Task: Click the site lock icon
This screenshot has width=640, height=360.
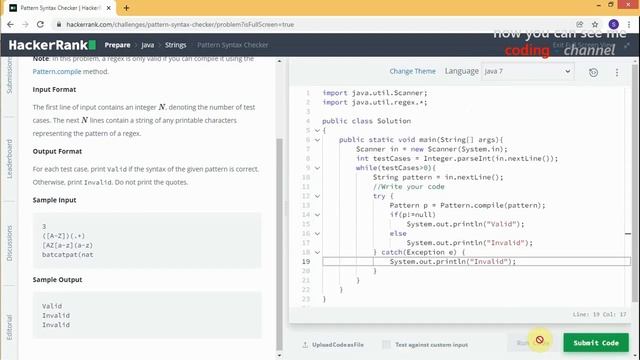Action: (x=59, y=24)
